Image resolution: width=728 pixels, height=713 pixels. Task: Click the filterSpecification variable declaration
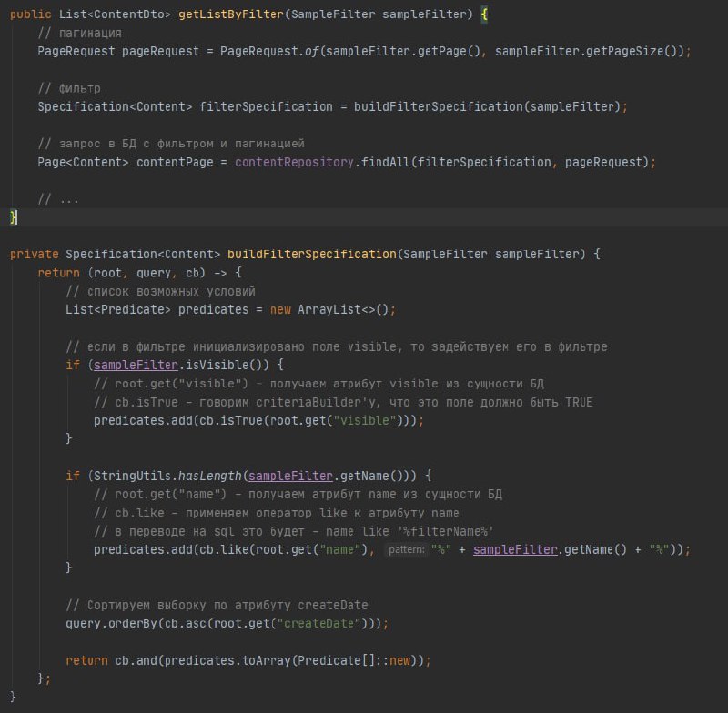point(266,106)
